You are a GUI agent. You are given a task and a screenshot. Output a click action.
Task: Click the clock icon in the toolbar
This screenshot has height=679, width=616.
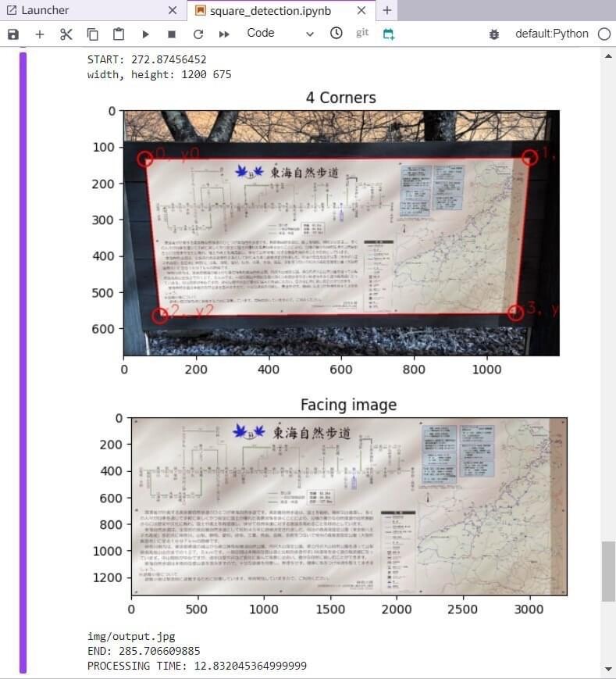tap(336, 34)
